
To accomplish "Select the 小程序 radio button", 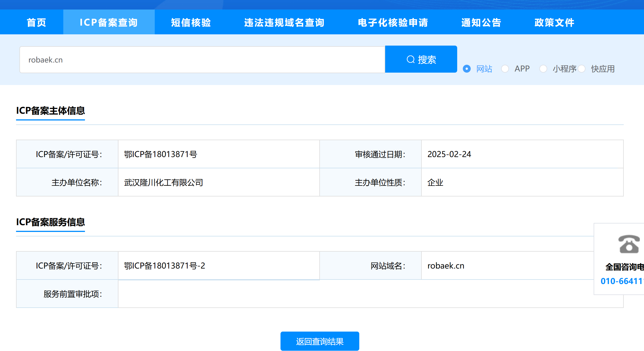I will click(543, 69).
